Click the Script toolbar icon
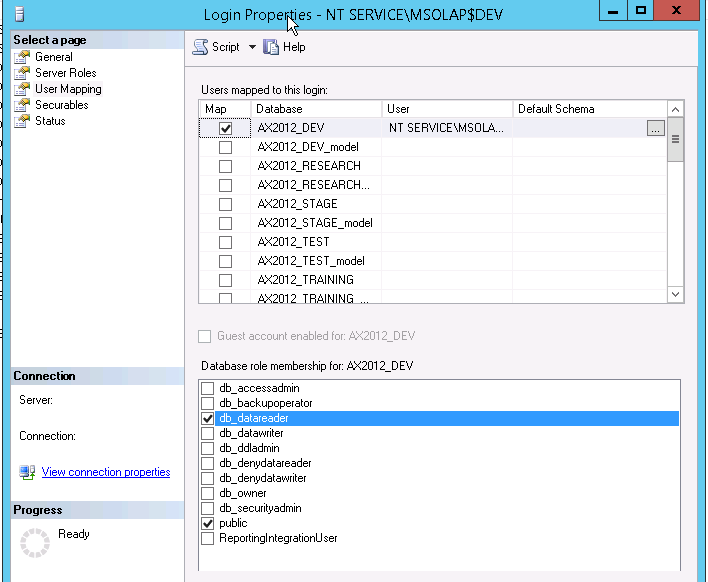The height and width of the screenshot is (582, 708). pos(200,47)
